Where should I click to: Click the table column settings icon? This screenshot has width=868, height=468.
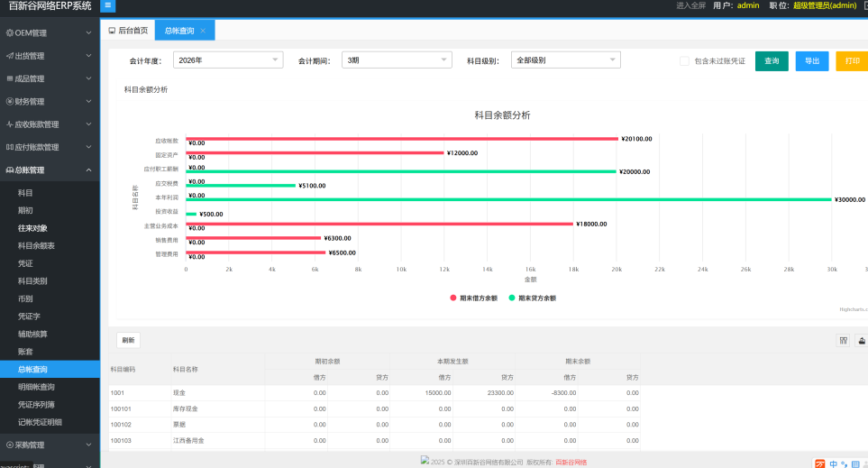[843, 340]
